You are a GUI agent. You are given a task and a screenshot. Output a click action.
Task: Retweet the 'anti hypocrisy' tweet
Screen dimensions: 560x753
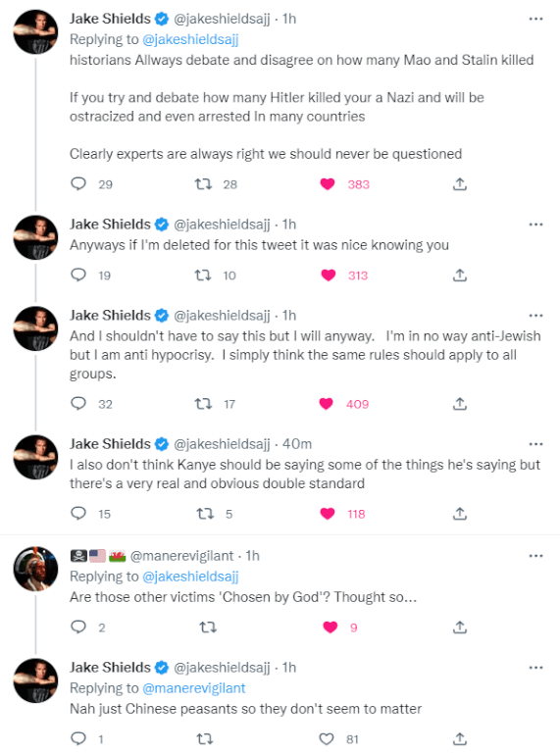[x=203, y=404]
